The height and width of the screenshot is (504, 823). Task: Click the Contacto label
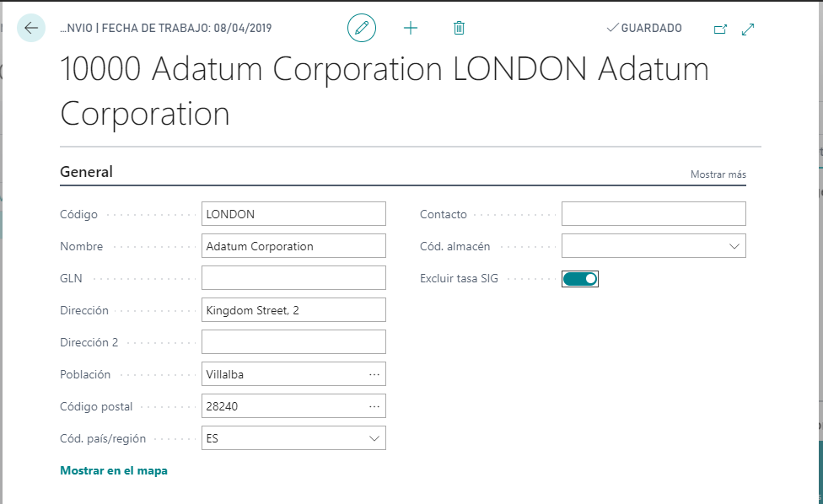443,215
